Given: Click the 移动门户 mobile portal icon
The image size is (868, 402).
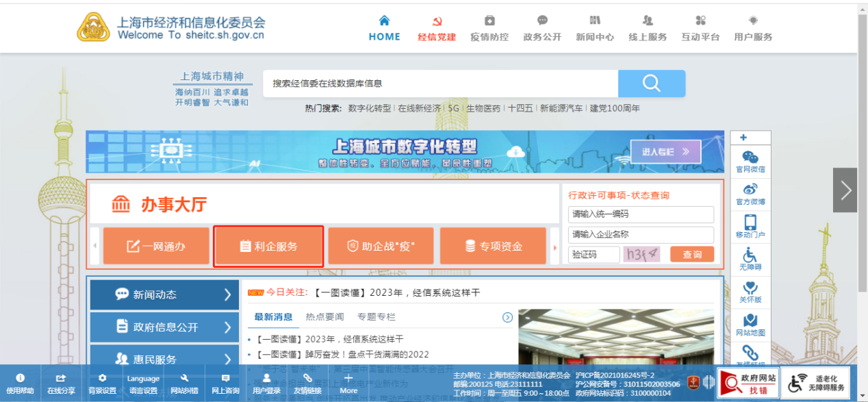Looking at the screenshot, I should (750, 227).
